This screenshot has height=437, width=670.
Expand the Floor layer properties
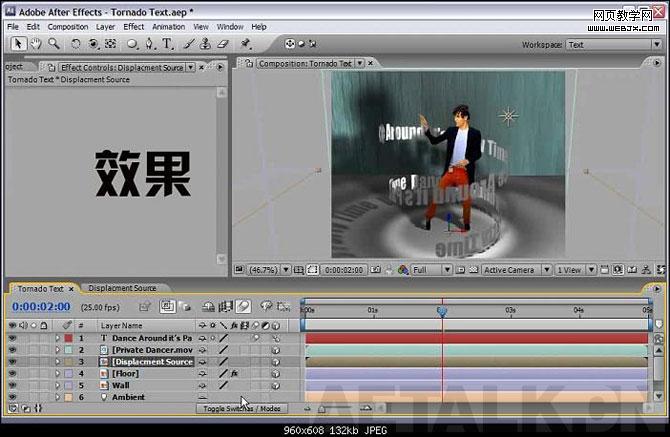57,374
